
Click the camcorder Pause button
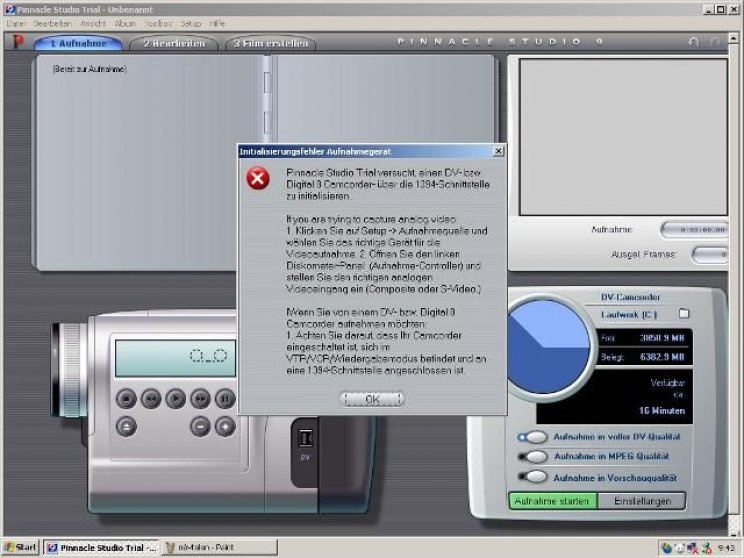point(225,399)
